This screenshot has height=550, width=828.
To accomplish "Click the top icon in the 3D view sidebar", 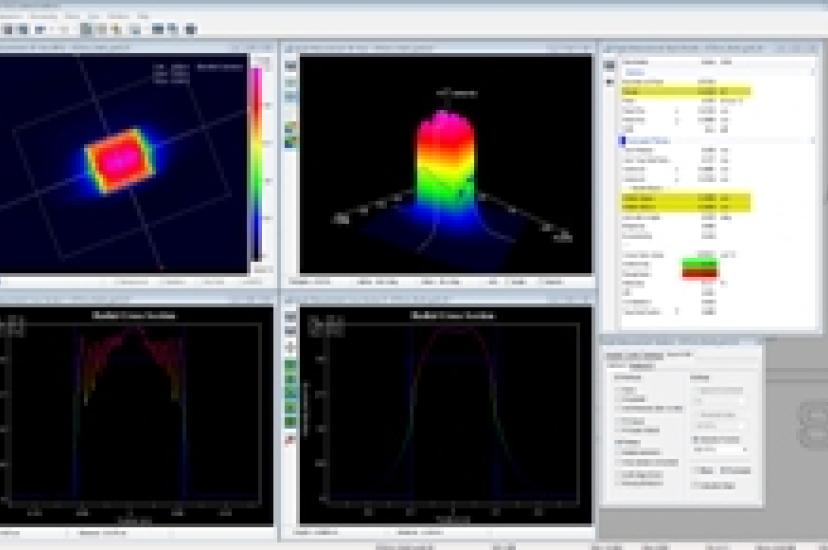I will pos(291,65).
